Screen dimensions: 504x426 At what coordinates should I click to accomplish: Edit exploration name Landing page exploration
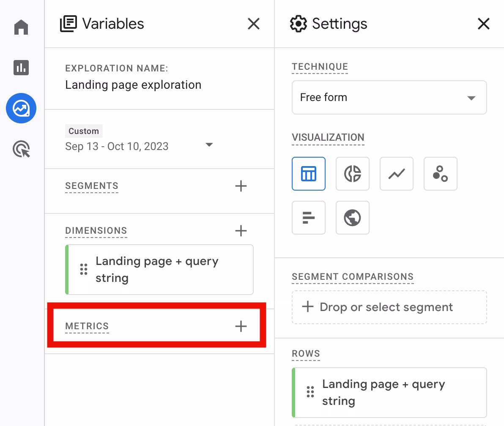point(133,85)
